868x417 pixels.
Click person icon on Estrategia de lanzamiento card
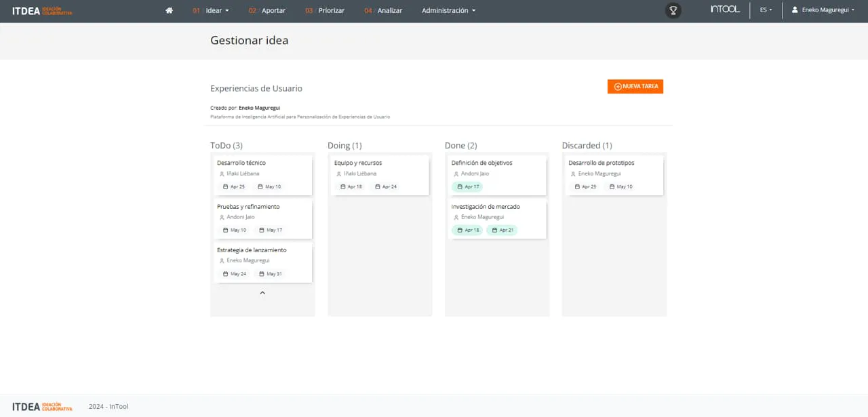[222, 260]
